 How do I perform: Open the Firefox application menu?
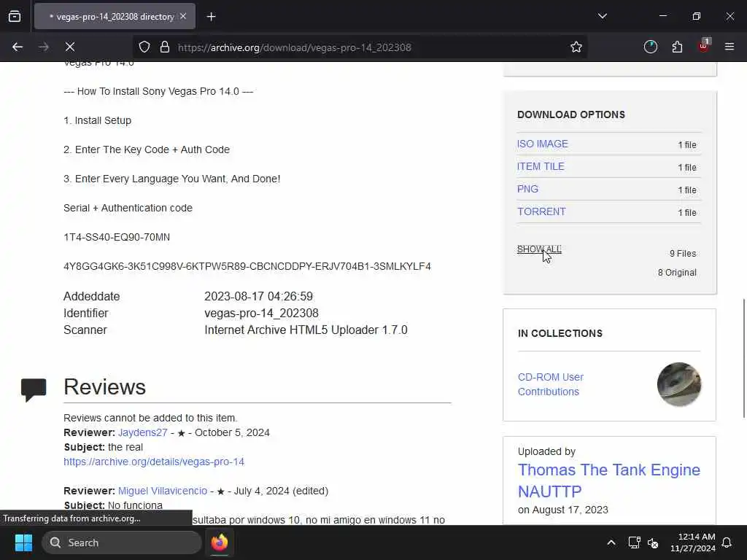tap(729, 47)
